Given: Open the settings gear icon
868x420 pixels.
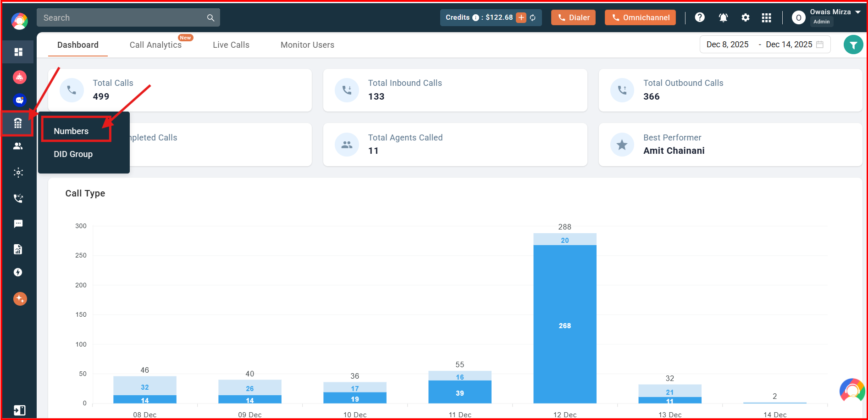Looking at the screenshot, I should coord(746,17).
